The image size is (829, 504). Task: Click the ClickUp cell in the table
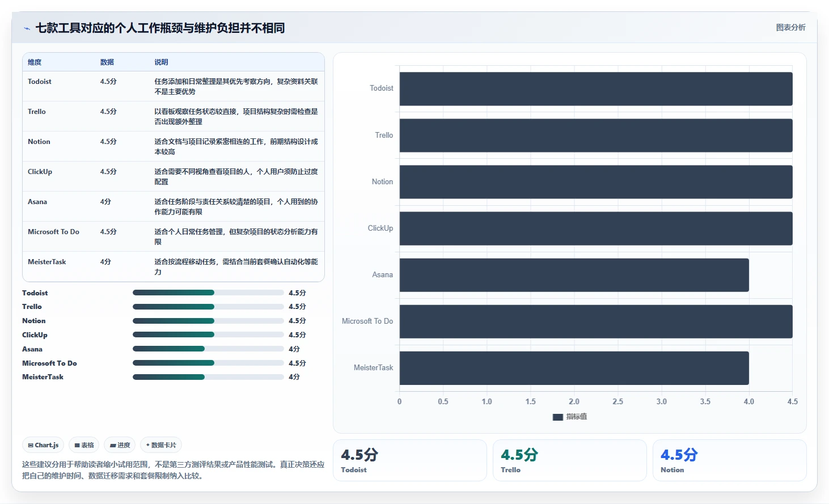tap(40, 171)
